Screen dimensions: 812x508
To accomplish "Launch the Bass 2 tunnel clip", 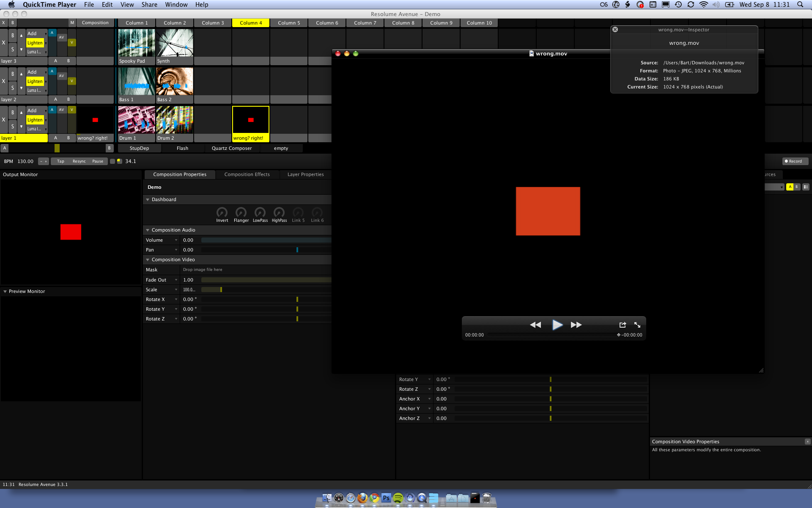I will point(175,81).
